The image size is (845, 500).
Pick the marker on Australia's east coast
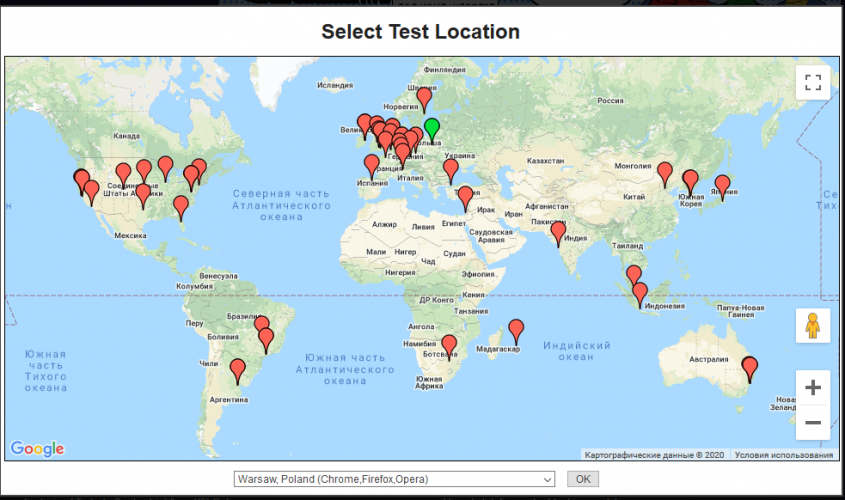(750, 368)
